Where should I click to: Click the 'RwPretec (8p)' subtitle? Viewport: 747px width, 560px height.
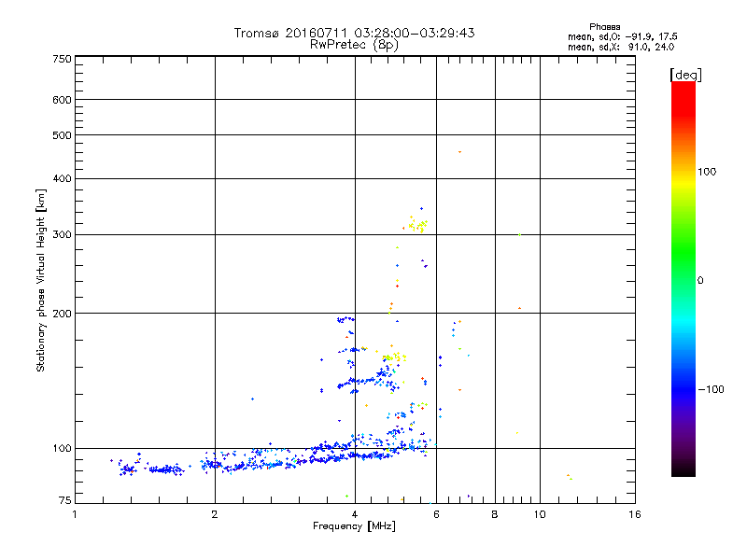[354, 45]
